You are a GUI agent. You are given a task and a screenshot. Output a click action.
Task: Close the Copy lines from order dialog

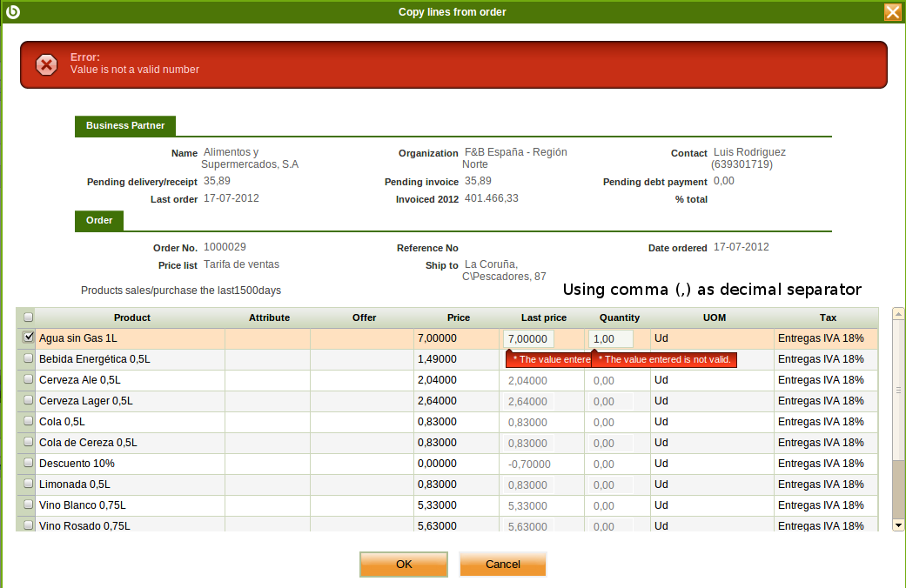tap(892, 12)
